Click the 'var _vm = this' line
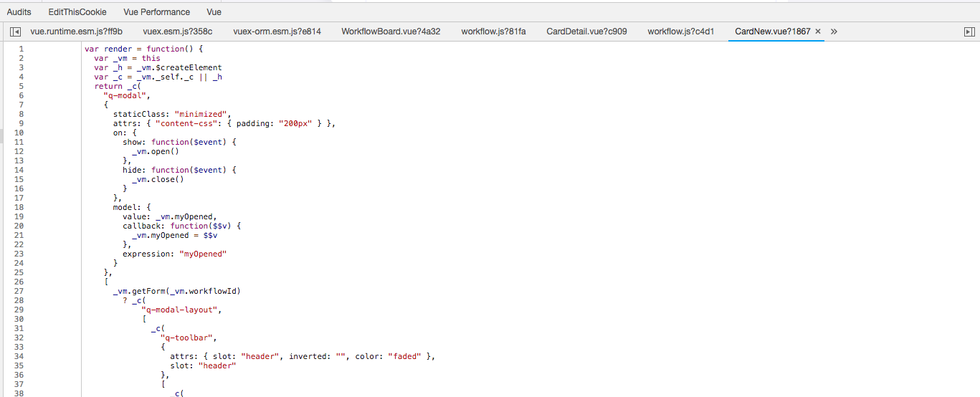 pyautogui.click(x=127, y=58)
